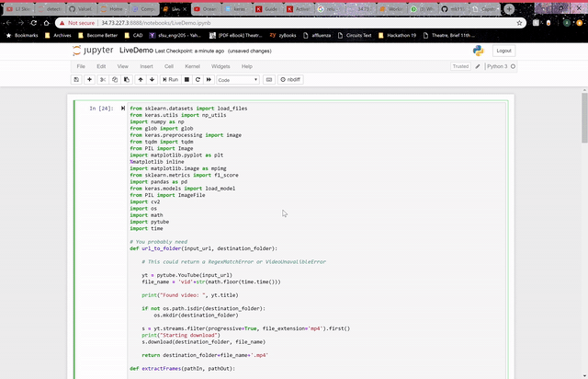Move the selected cell up
Viewport: 588px width, 379px height.
click(x=141, y=80)
